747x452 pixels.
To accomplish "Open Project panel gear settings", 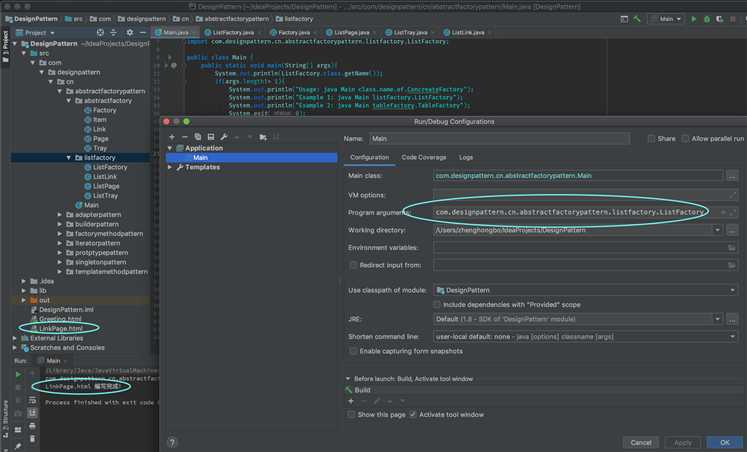I will click(x=130, y=32).
